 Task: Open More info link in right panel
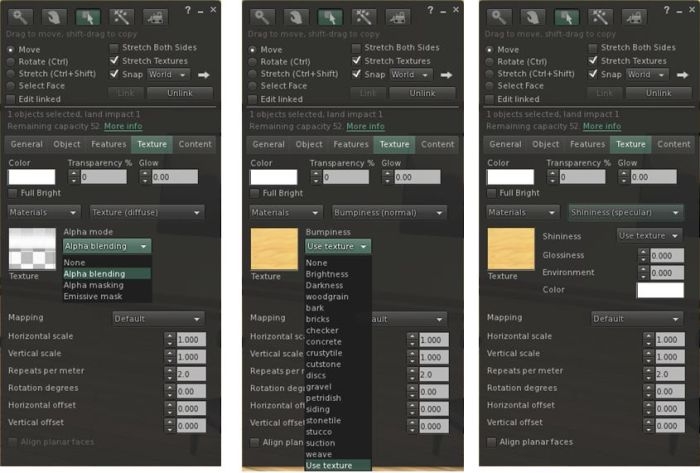coord(602,126)
